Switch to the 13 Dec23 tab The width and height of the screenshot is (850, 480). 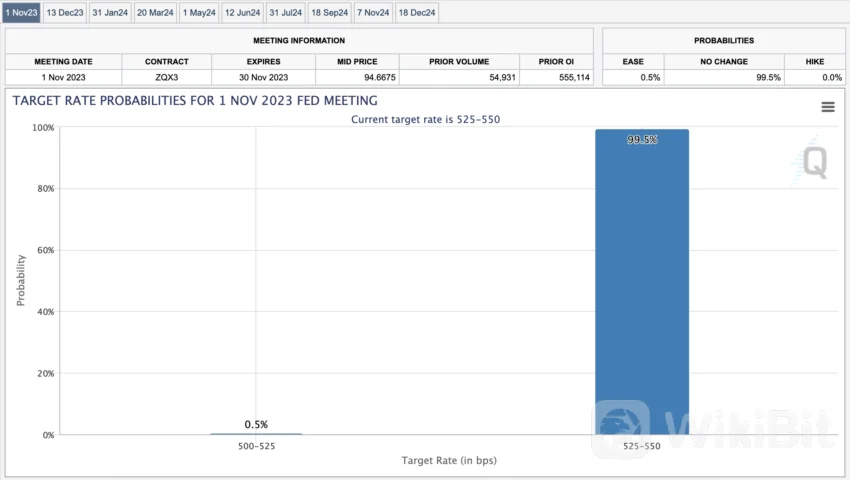pos(65,12)
